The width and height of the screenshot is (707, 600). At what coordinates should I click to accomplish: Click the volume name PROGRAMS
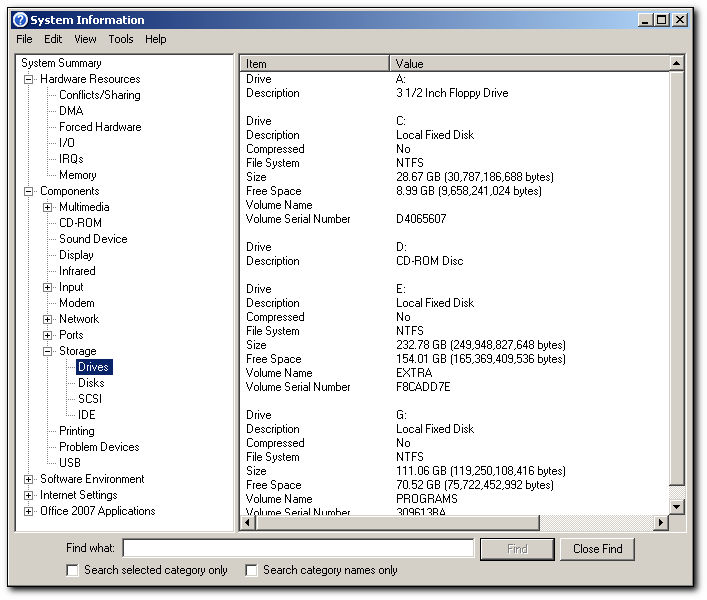click(427, 499)
